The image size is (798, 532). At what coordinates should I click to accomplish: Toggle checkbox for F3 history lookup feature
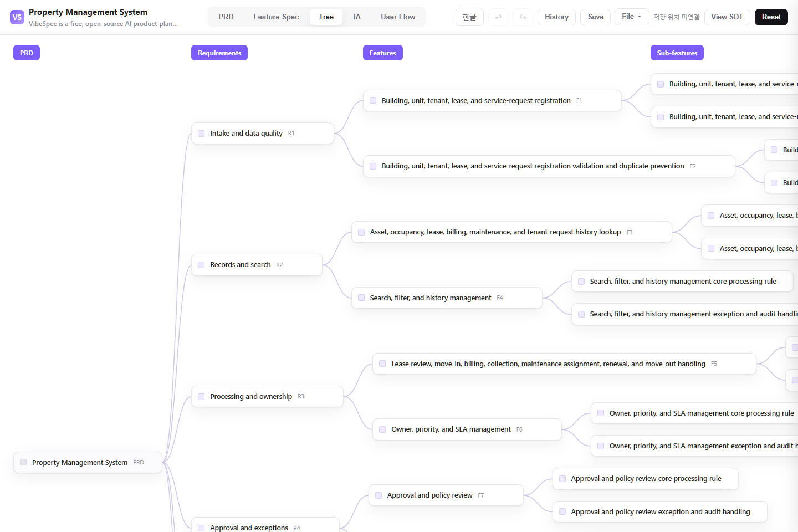tap(361, 232)
